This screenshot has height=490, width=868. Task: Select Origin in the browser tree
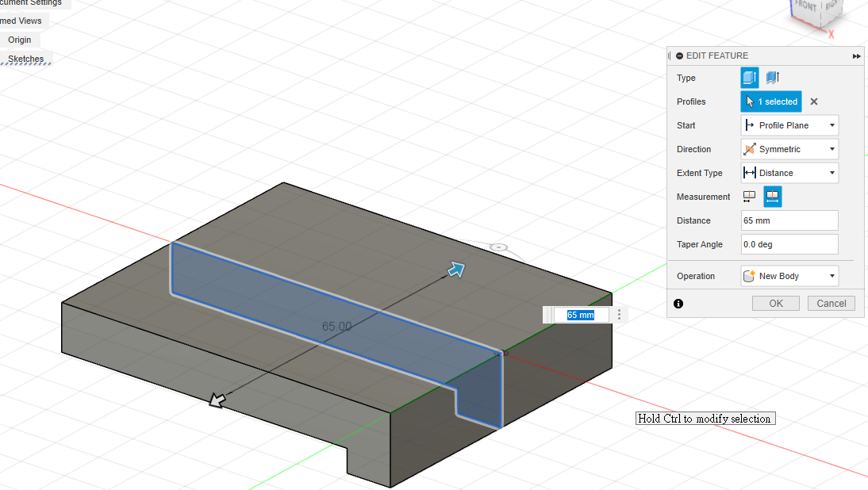click(20, 40)
